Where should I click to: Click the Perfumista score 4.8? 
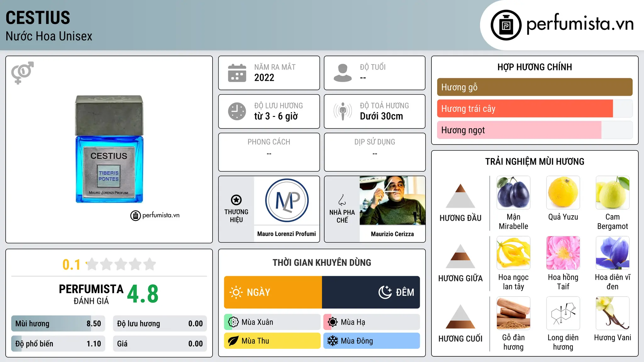pos(143,294)
